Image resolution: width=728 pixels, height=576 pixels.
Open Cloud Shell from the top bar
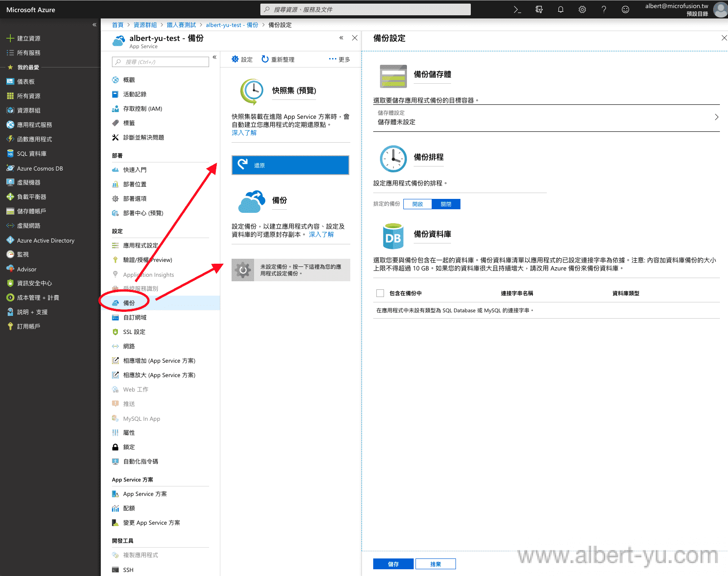517,9
